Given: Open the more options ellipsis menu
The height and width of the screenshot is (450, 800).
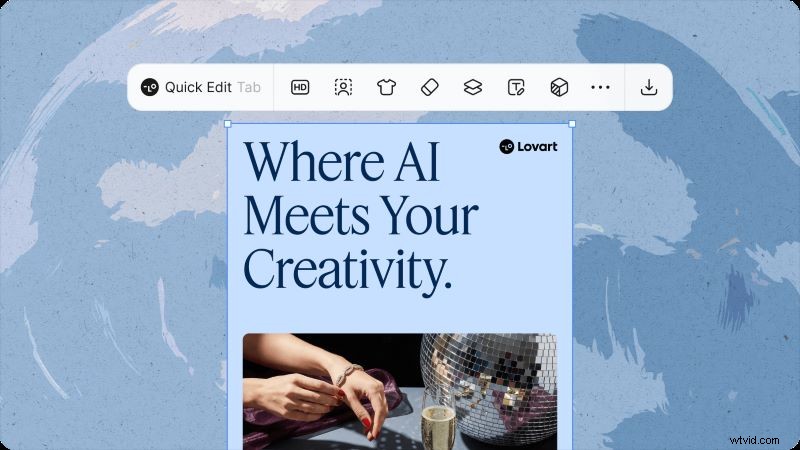Looking at the screenshot, I should (600, 87).
